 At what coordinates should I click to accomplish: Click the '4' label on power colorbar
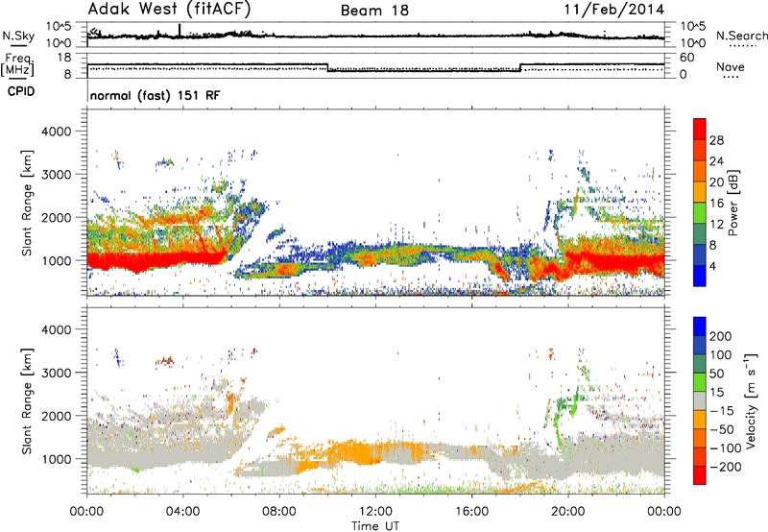[x=712, y=266]
